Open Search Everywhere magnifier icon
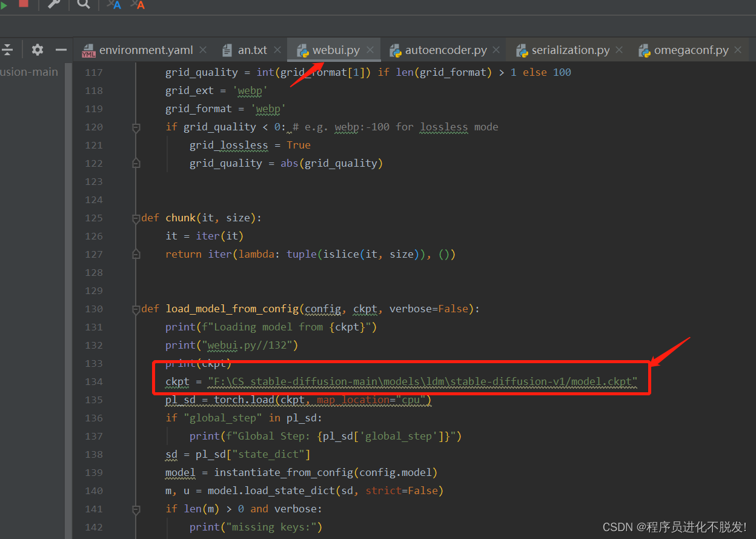The width and height of the screenshot is (756, 539). [84, 4]
